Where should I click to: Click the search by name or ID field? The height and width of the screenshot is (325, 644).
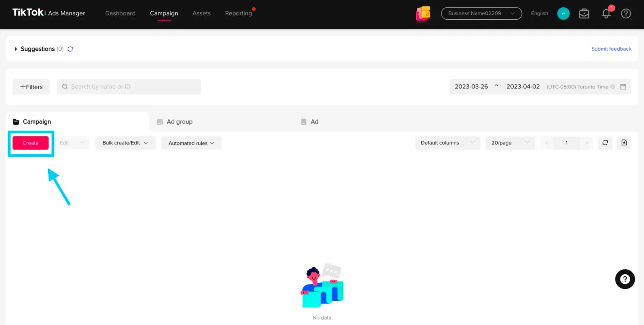(x=128, y=87)
